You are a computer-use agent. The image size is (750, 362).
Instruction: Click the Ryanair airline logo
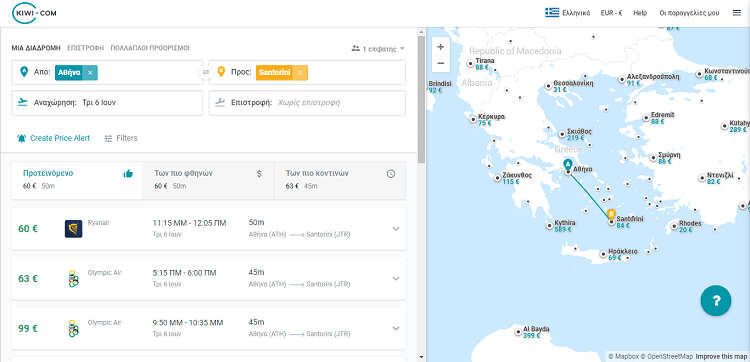click(74, 229)
